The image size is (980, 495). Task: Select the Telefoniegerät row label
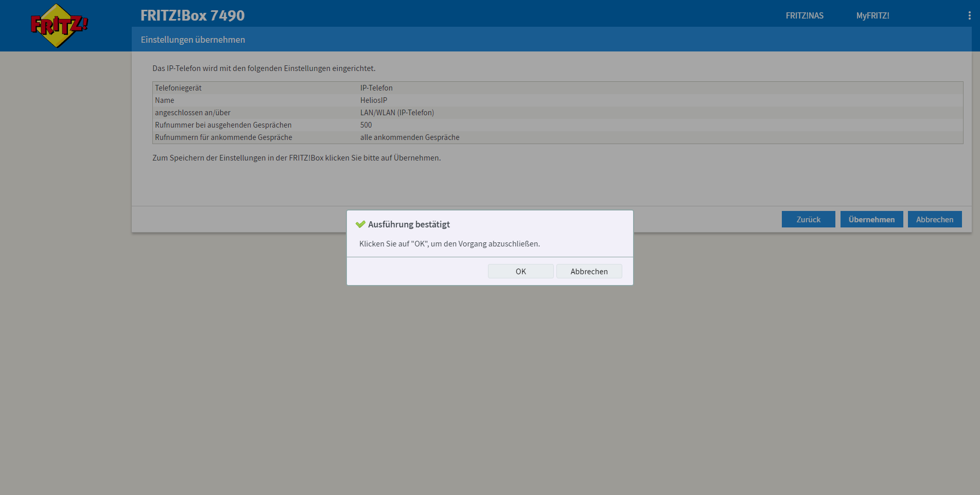[x=178, y=88]
